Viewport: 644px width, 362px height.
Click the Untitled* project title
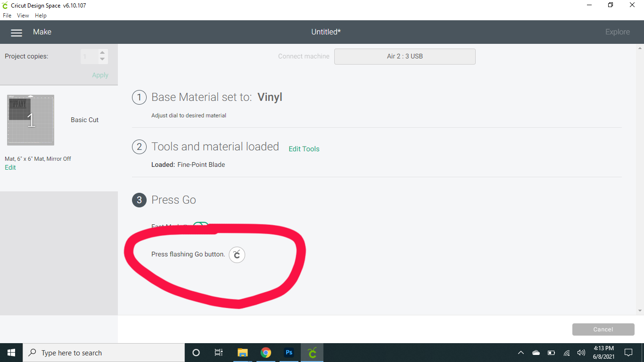click(x=326, y=32)
